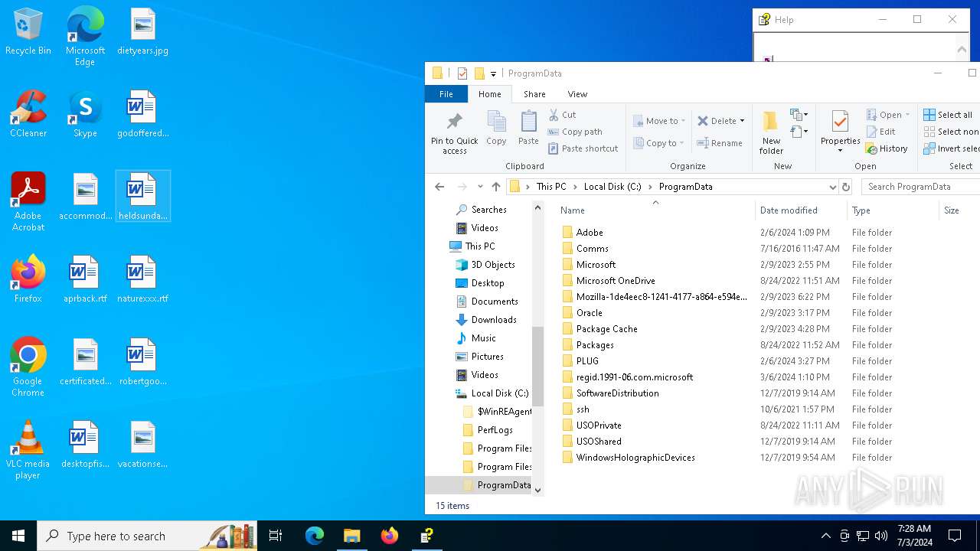Select the VLC media player icon
Screen dimensions: 980x551
(28, 450)
